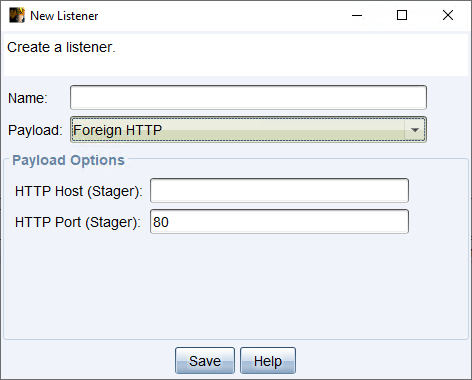Click into the HTTP Host (Stager) field
The width and height of the screenshot is (472, 380).
coord(279,191)
